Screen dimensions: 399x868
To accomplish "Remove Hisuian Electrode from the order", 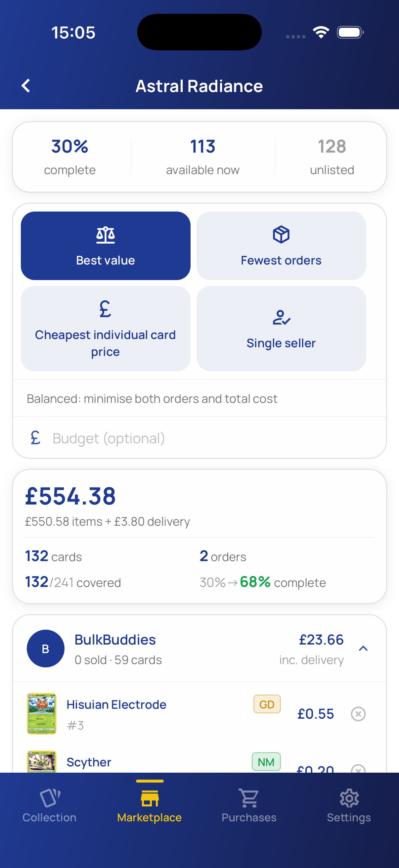I will pos(358,714).
